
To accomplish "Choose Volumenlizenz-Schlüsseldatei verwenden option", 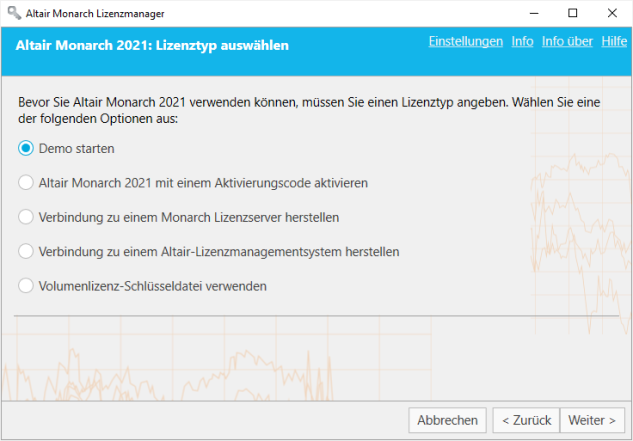I will [26, 286].
